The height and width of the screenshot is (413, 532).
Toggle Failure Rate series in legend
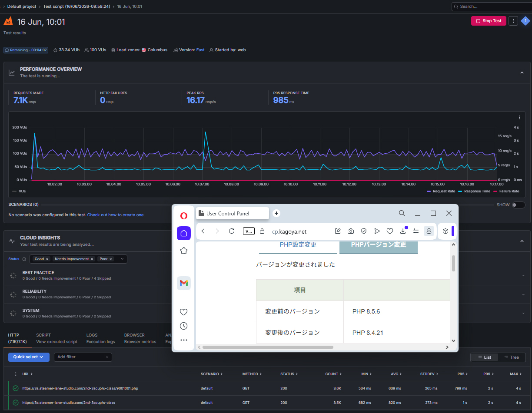(506, 191)
